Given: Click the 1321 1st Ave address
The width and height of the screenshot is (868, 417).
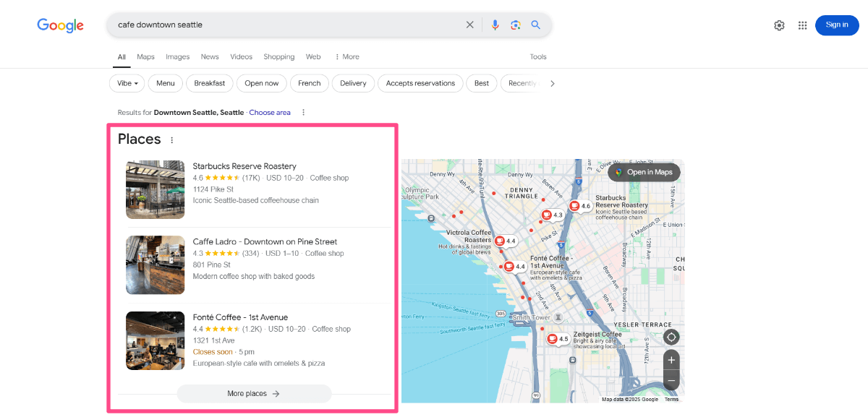Looking at the screenshot, I should coord(214,340).
